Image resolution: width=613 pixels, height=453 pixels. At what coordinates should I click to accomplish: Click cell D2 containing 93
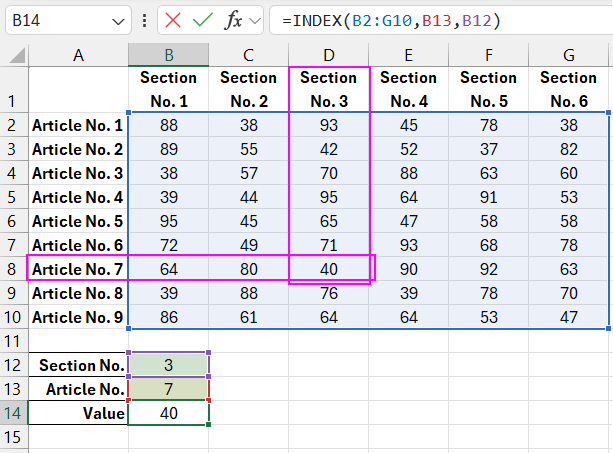(329, 125)
